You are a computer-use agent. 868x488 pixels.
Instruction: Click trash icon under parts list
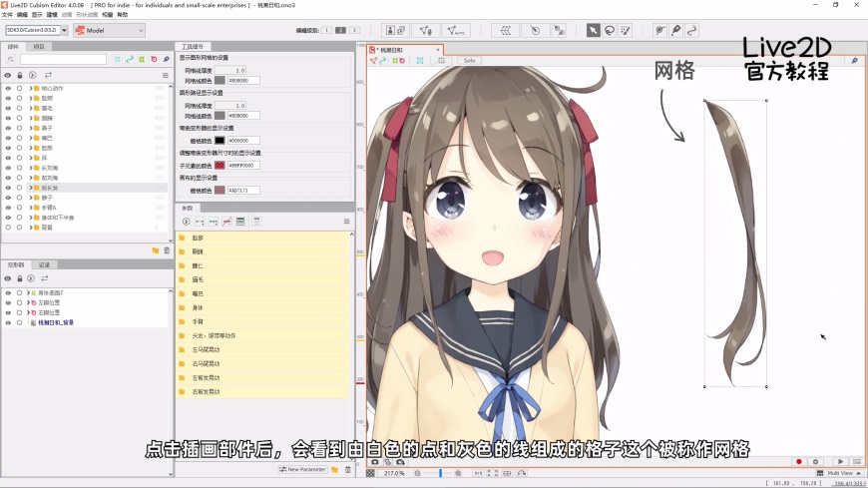167,250
